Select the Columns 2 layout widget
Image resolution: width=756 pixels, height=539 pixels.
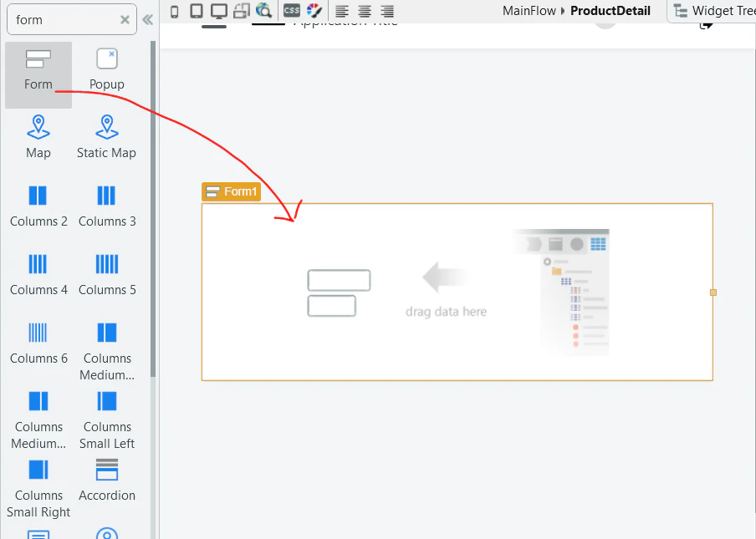tap(38, 206)
